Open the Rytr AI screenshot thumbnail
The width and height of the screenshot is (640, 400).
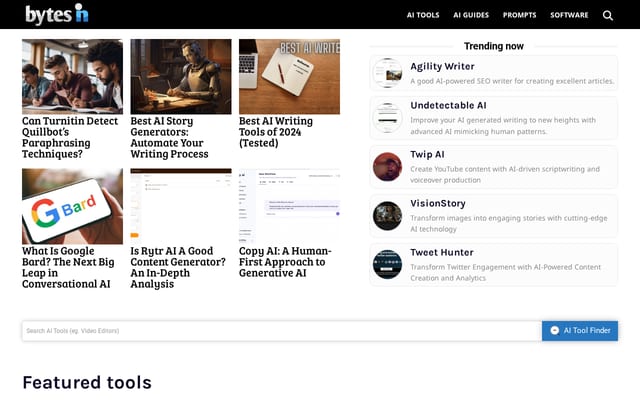pyautogui.click(x=181, y=206)
